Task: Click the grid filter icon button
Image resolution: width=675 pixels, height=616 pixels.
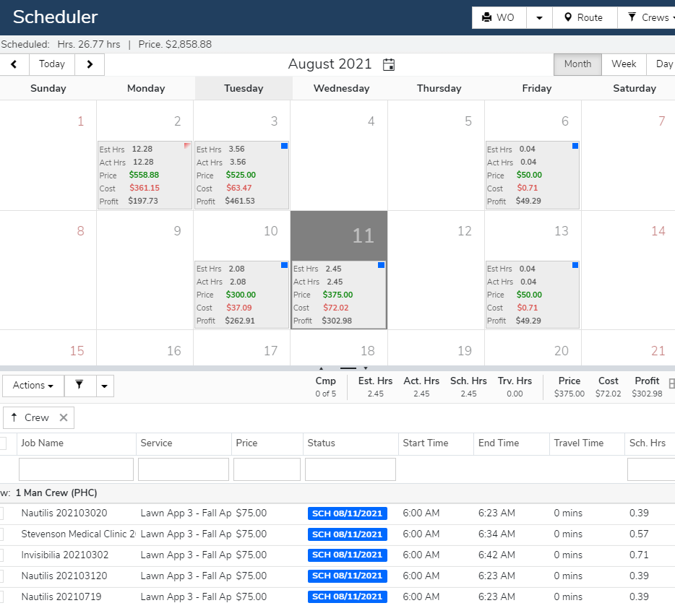Action: 80,386
